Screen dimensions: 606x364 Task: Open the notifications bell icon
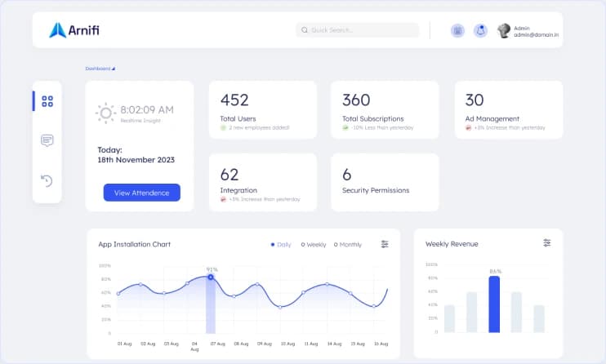(x=481, y=30)
